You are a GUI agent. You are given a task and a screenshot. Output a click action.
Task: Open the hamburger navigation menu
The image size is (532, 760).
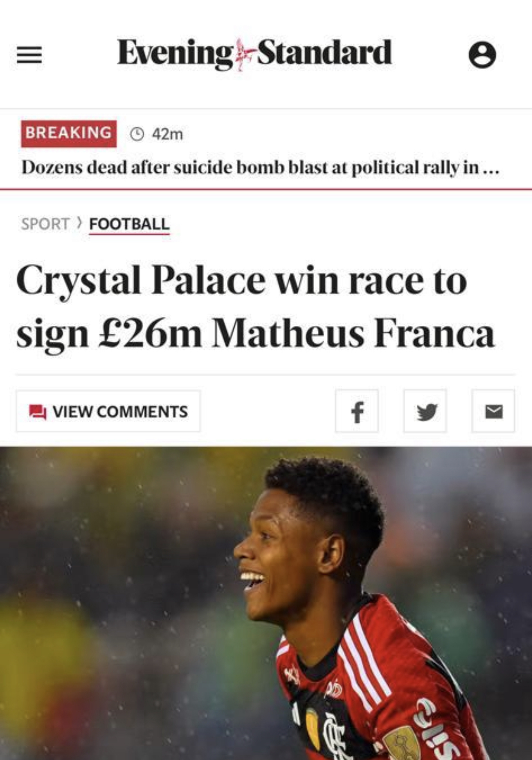click(30, 55)
